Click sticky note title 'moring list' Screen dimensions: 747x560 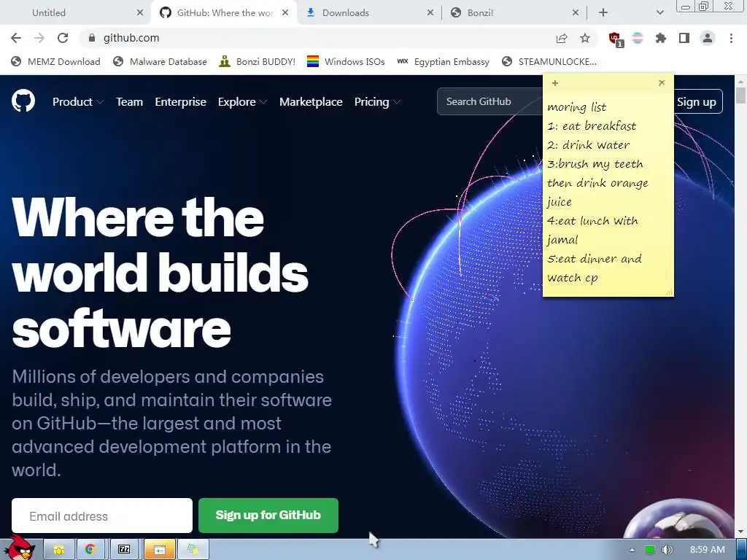[577, 107]
